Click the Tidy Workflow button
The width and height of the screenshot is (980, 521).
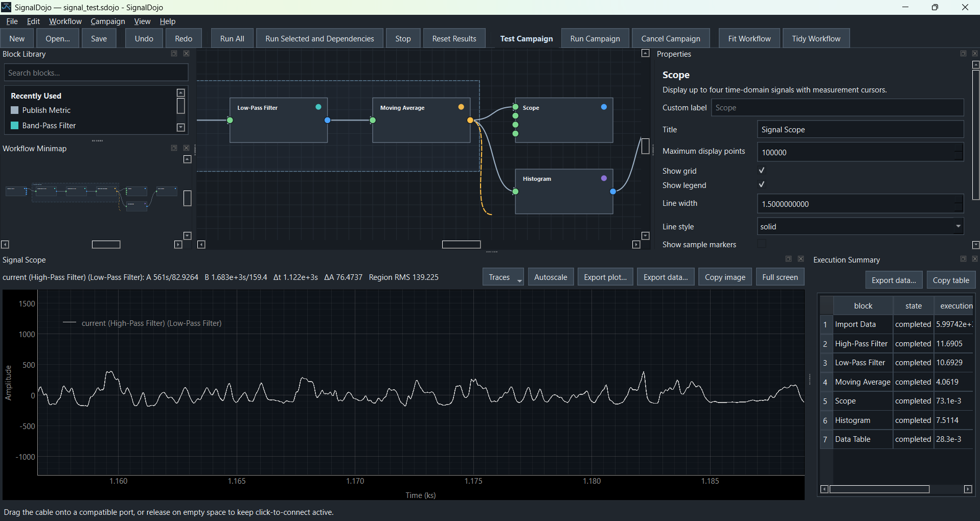[x=816, y=39]
